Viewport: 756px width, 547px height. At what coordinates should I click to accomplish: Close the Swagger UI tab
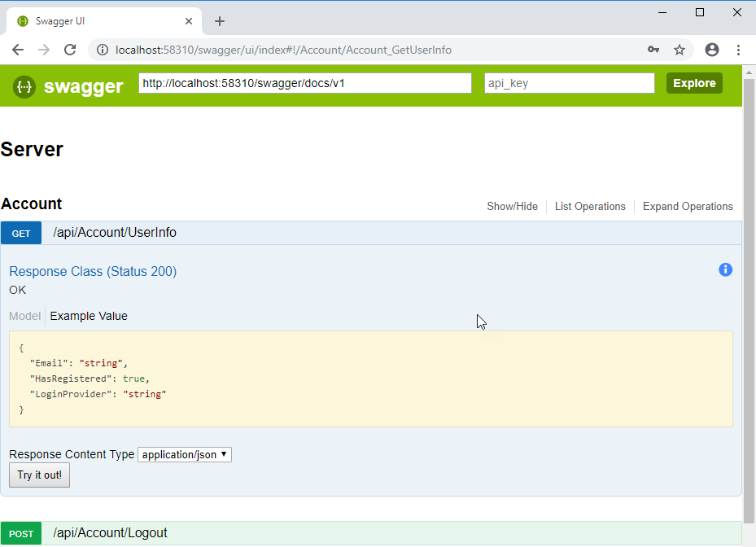coord(189,21)
